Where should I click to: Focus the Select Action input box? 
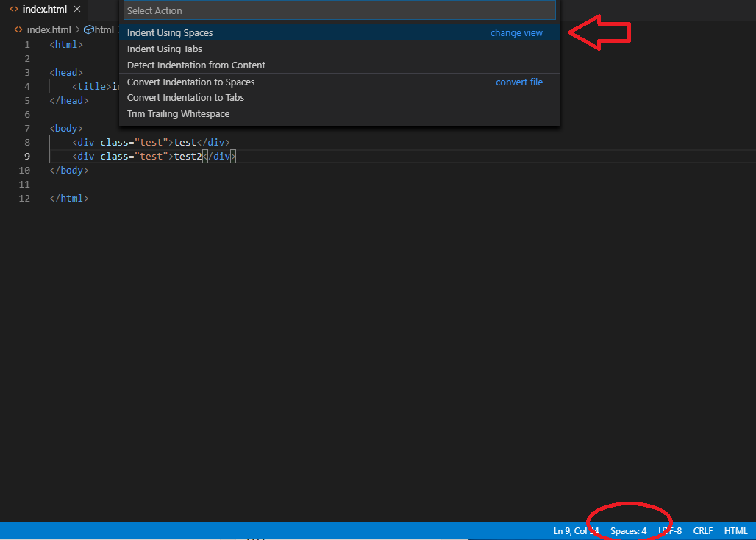(x=339, y=10)
